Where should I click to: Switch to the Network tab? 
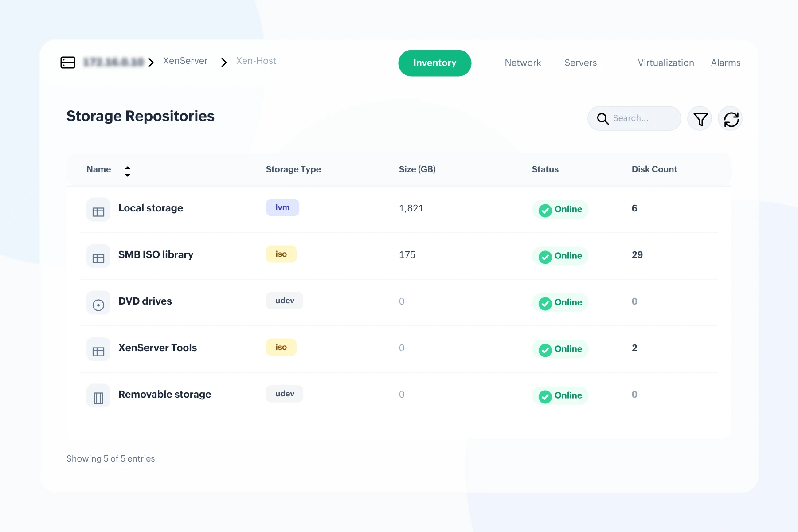tap(523, 63)
